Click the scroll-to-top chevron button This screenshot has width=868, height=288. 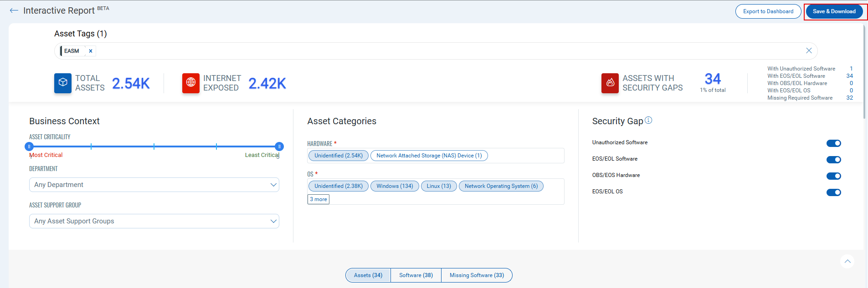coord(847,261)
